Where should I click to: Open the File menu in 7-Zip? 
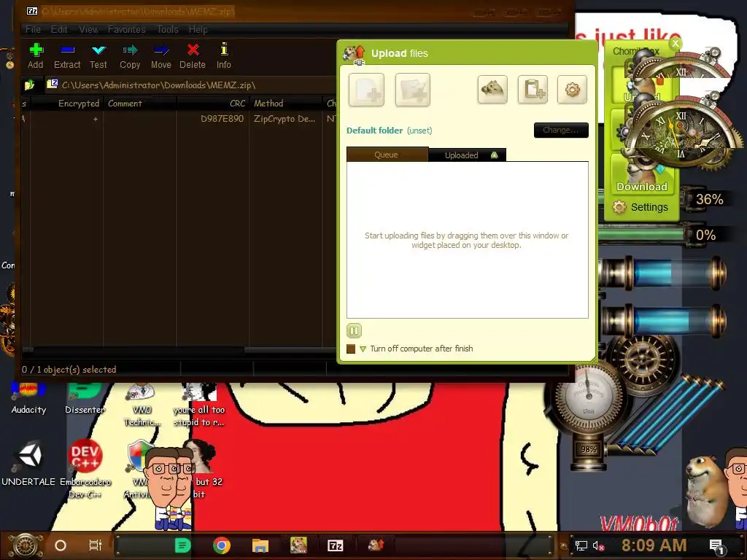pyautogui.click(x=33, y=29)
